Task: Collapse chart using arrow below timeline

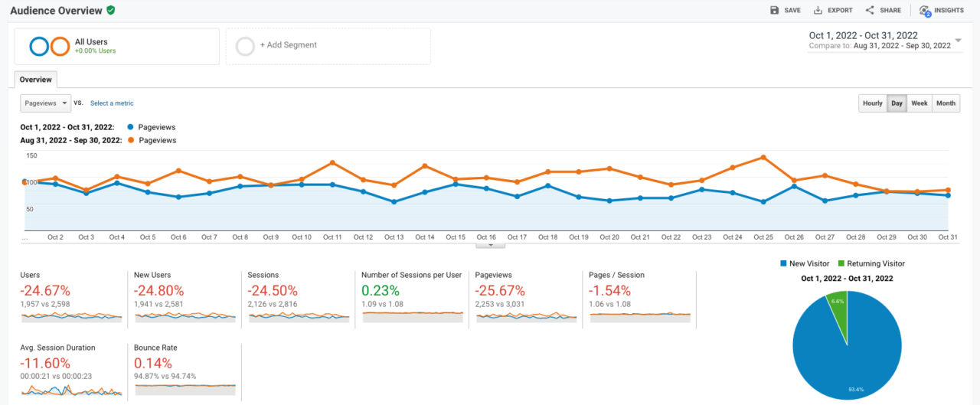Action: [x=491, y=245]
